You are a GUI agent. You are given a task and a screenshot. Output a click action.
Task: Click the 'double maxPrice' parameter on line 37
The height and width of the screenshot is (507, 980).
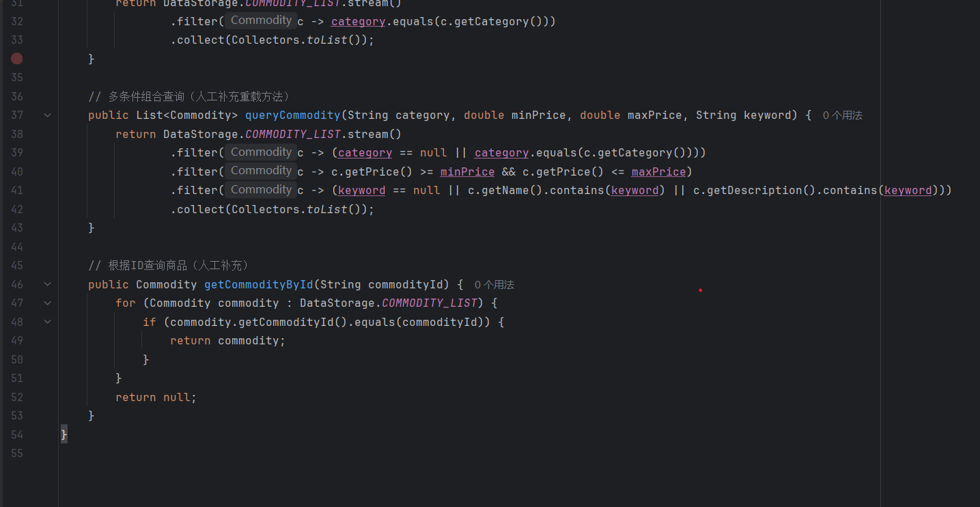click(x=631, y=115)
